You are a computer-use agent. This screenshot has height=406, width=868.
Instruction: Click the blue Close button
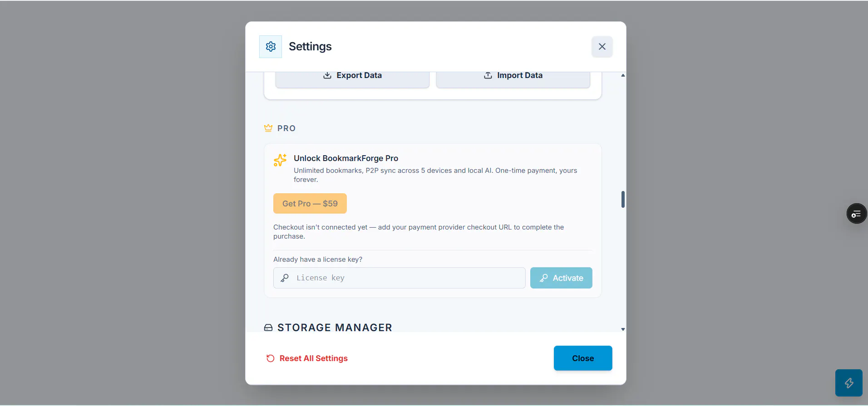pyautogui.click(x=583, y=358)
